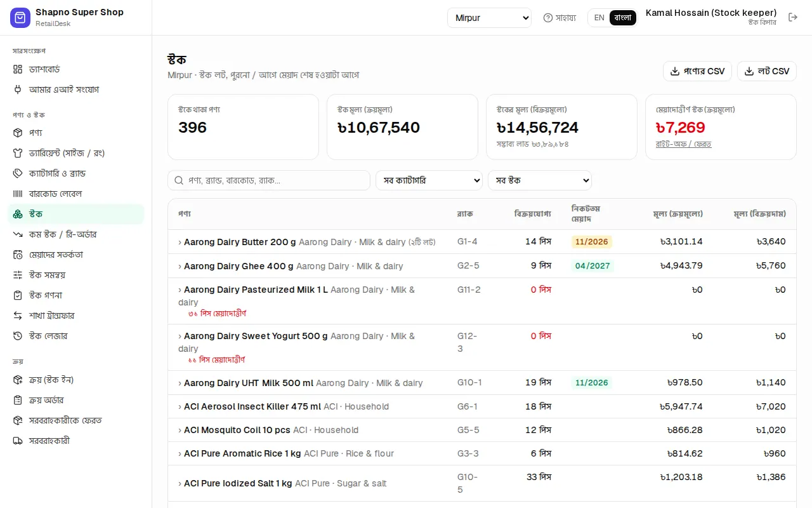Click the পণ্যের CSV download button
812x508 pixels.
coord(697,71)
